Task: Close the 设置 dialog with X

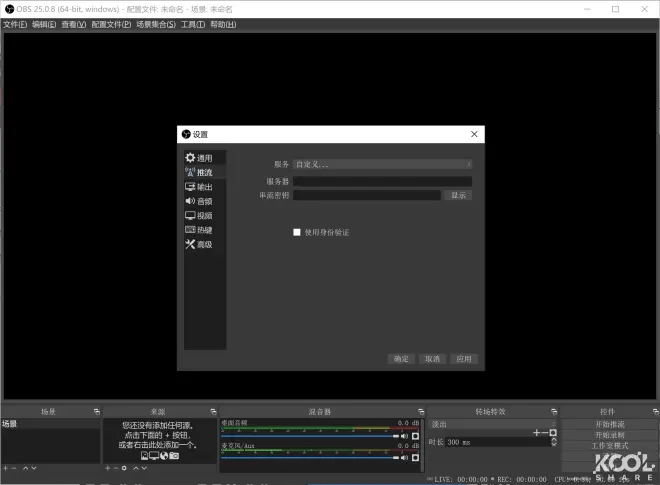Action: pyautogui.click(x=474, y=134)
